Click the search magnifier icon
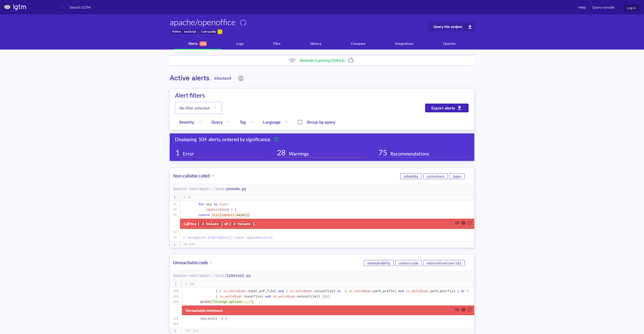Image resolution: width=644 pixels, height=334 pixels. pos(62,7)
